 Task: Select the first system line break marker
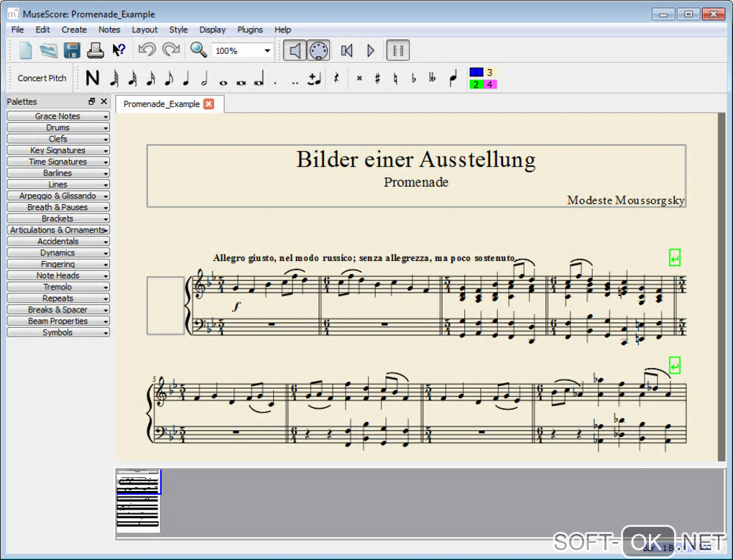click(674, 257)
